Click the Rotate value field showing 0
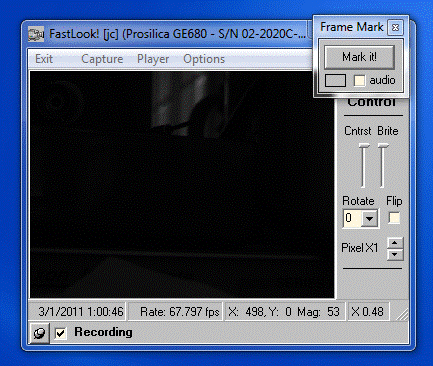The image size is (433, 366). click(x=352, y=219)
